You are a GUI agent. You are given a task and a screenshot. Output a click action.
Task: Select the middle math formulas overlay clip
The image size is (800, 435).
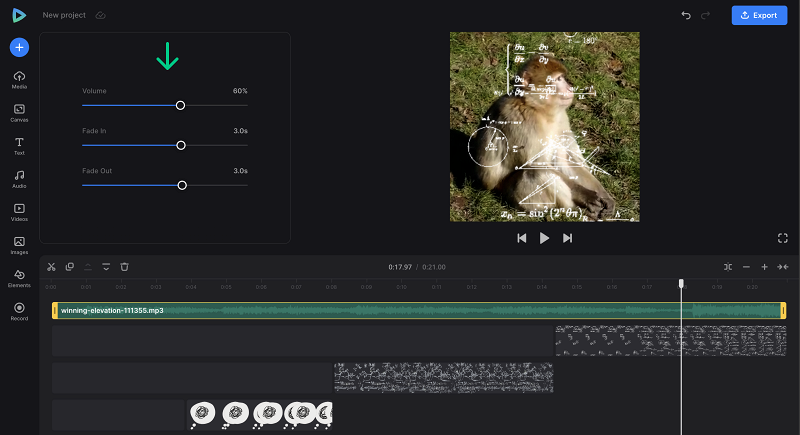coord(443,378)
